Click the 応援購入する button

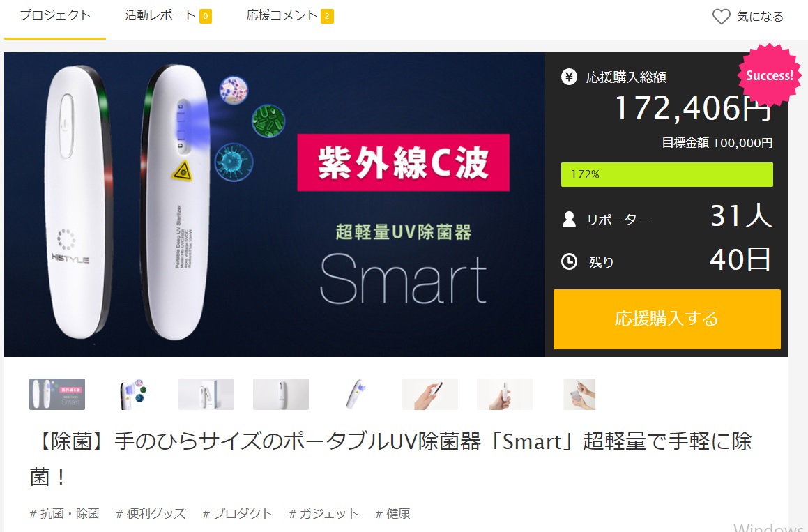666,319
